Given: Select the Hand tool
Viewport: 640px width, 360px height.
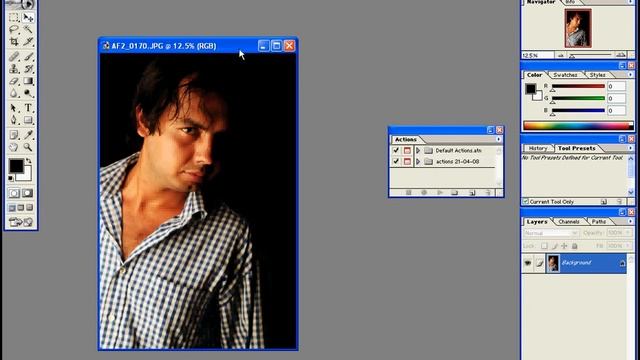Looking at the screenshot, I should (x=14, y=147).
